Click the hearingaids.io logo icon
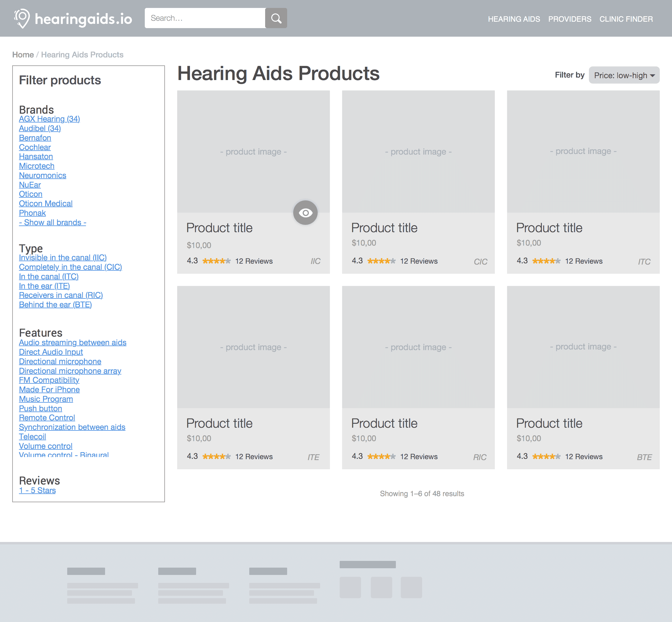Screen dimensions: 672x622 [22, 18]
